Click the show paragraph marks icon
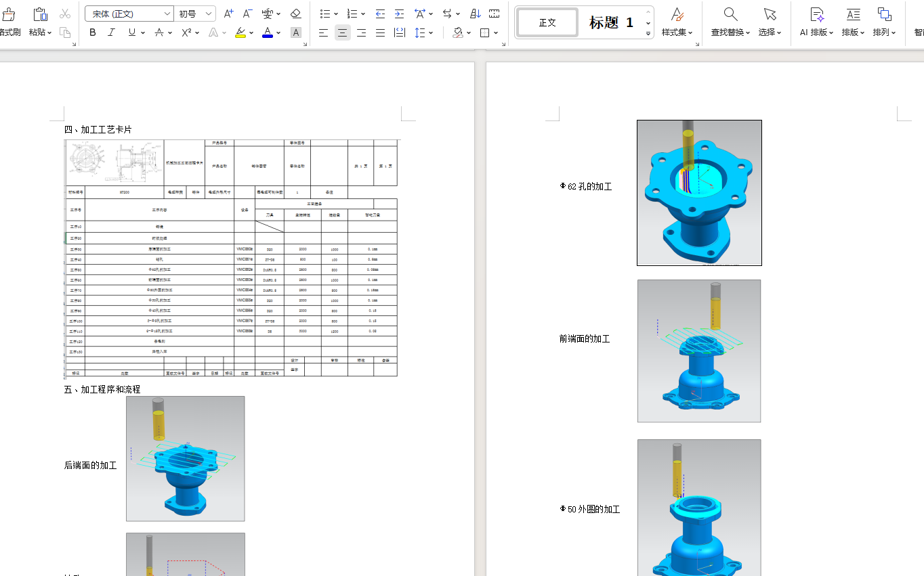Screen dimensions: 924x576 click(494, 14)
